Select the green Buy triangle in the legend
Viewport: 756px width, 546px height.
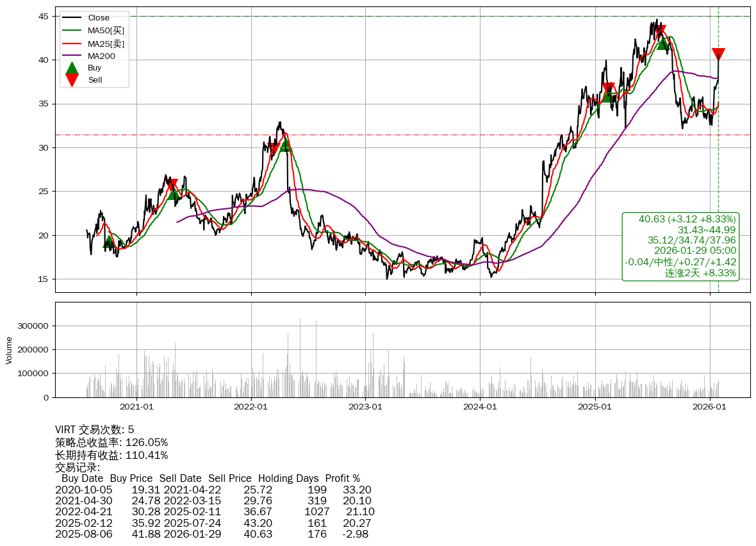tap(72, 68)
